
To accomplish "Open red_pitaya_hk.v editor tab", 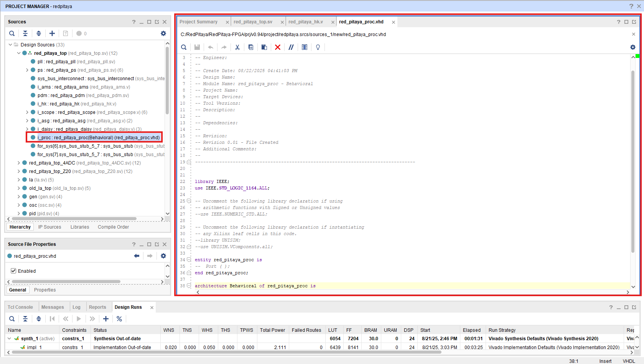I will coord(306,22).
